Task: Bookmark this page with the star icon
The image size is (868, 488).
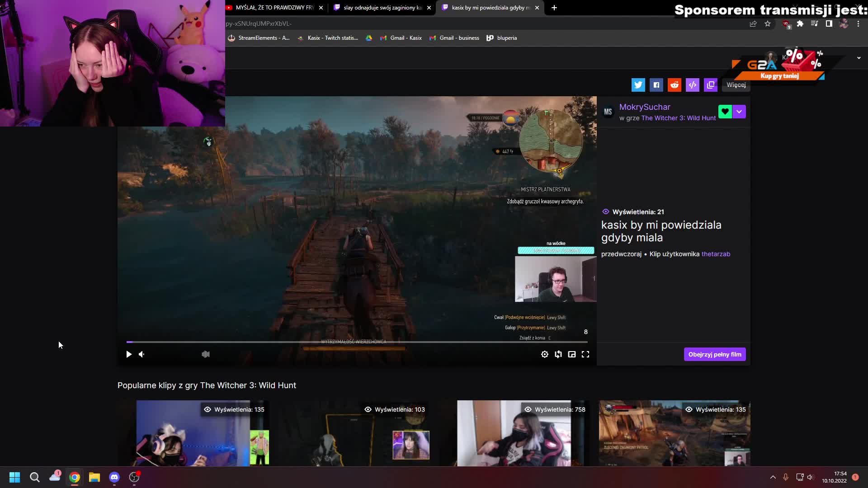Action: pos(768,23)
